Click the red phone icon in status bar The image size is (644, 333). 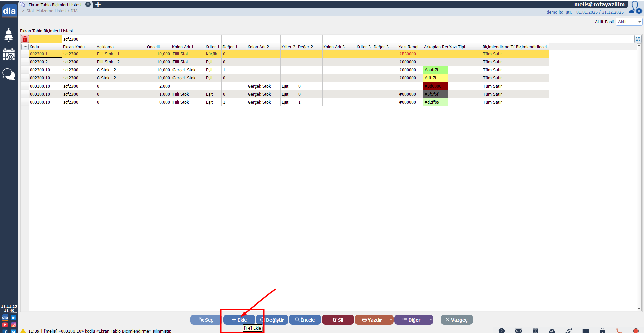pyautogui.click(x=619, y=331)
